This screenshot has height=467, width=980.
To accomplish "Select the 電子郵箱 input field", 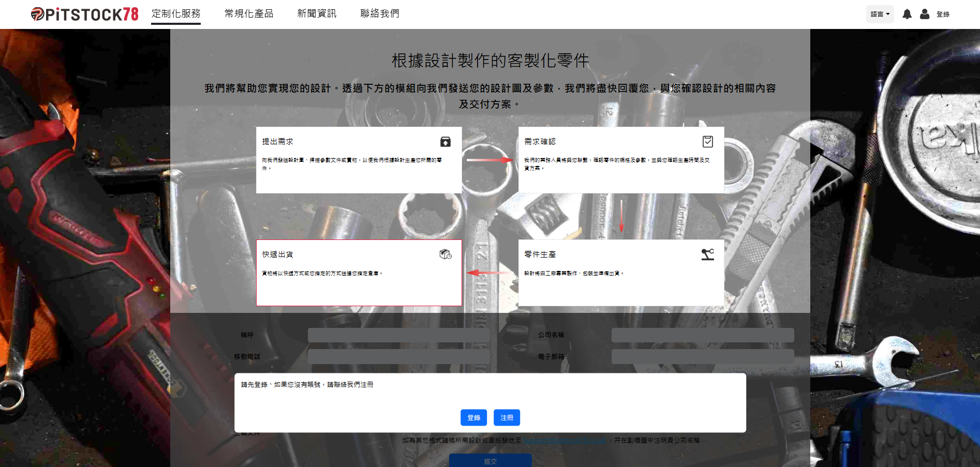I will click(702, 356).
